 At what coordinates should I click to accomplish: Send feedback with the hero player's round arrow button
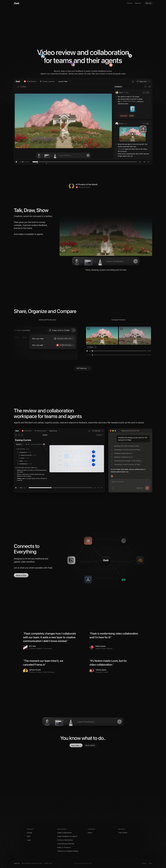(88, 155)
